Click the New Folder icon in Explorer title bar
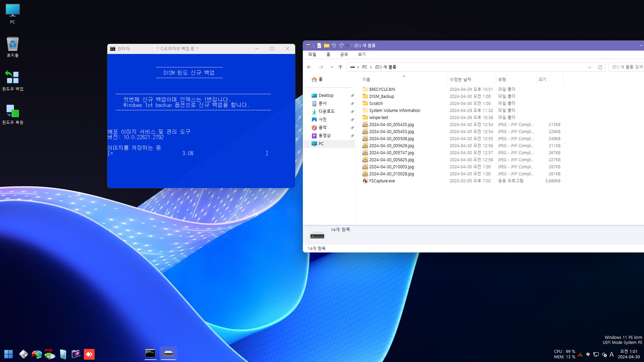 [x=326, y=46]
